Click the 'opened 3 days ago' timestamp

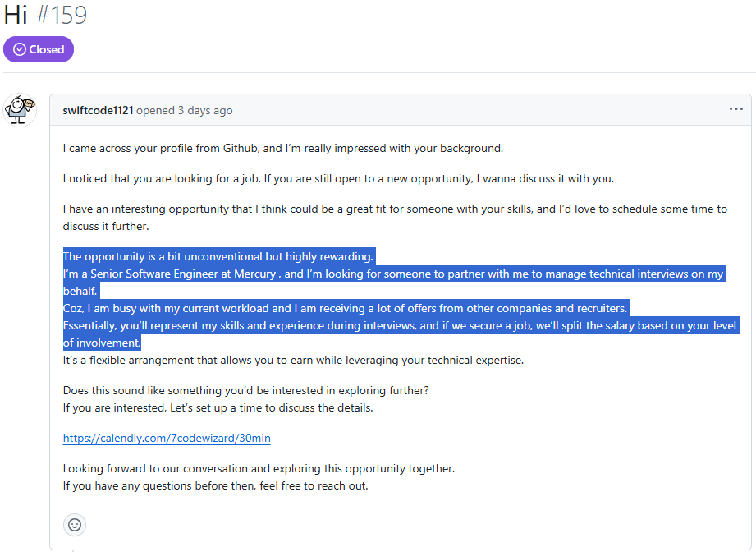pyautogui.click(x=184, y=111)
